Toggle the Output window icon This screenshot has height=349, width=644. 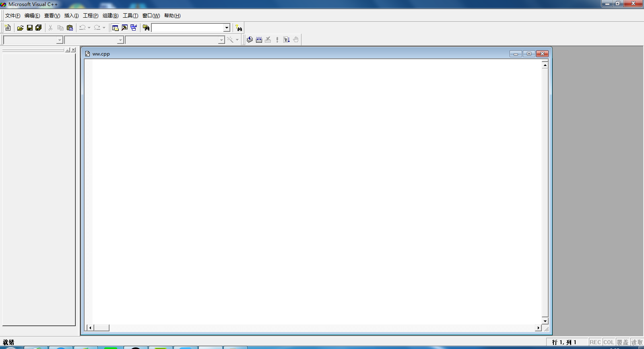coord(125,28)
